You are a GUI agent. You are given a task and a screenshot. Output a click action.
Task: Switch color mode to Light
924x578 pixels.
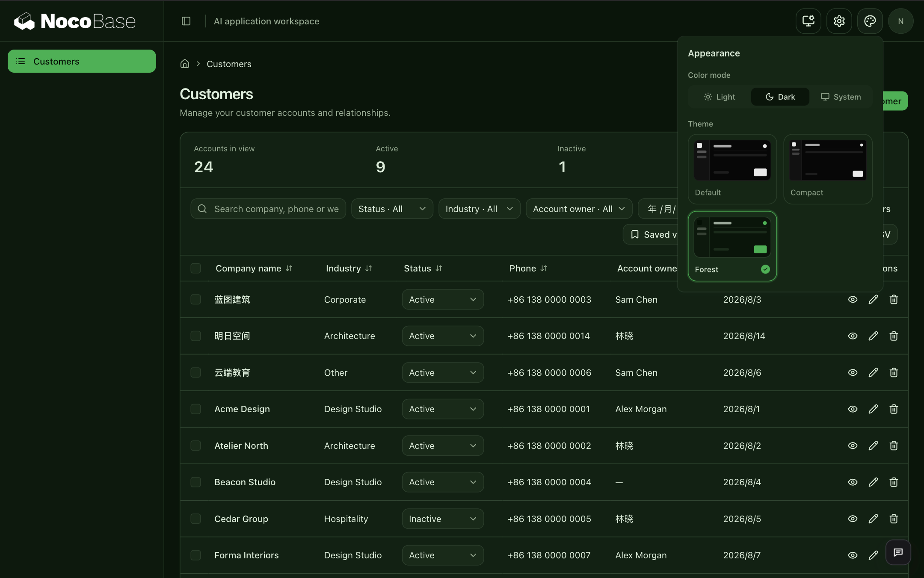720,97
